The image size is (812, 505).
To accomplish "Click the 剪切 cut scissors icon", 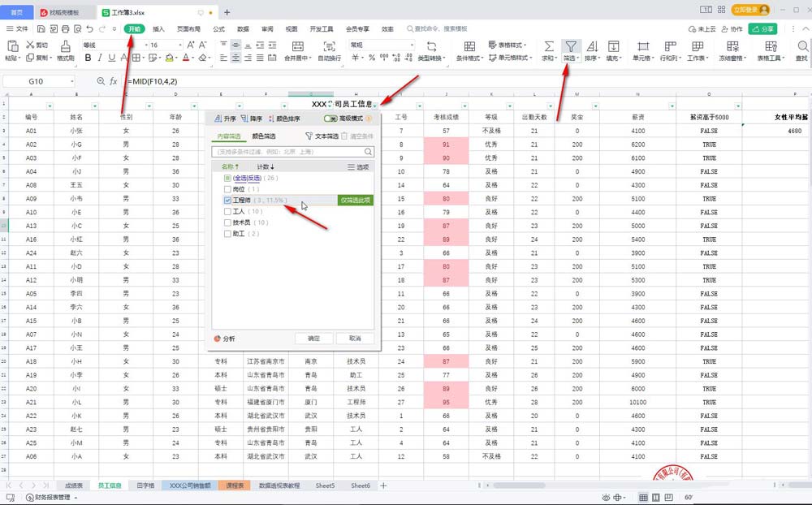I will tap(31, 45).
